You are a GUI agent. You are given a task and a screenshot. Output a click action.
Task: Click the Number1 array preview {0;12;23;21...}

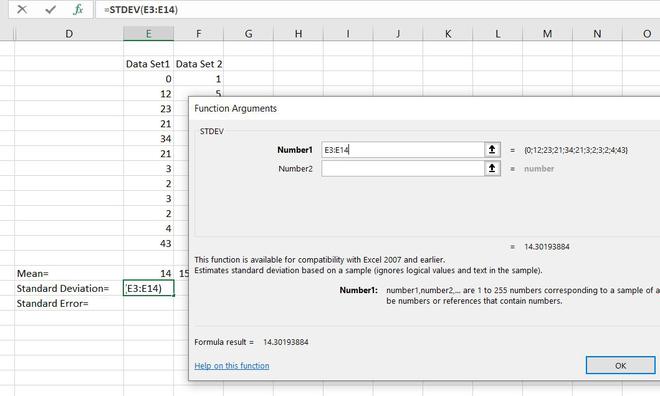point(576,150)
